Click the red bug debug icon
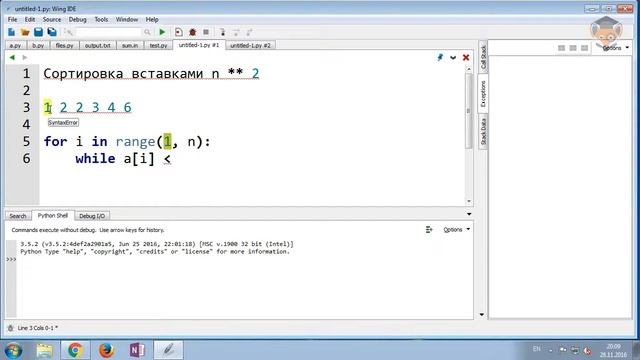Viewport: 640px width, 360px height. (192, 32)
